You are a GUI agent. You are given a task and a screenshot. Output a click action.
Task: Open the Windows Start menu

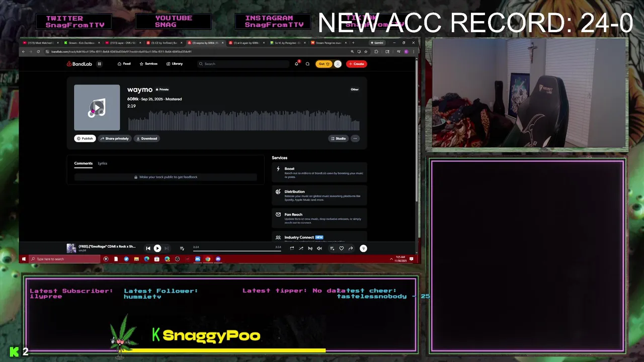coord(24,259)
